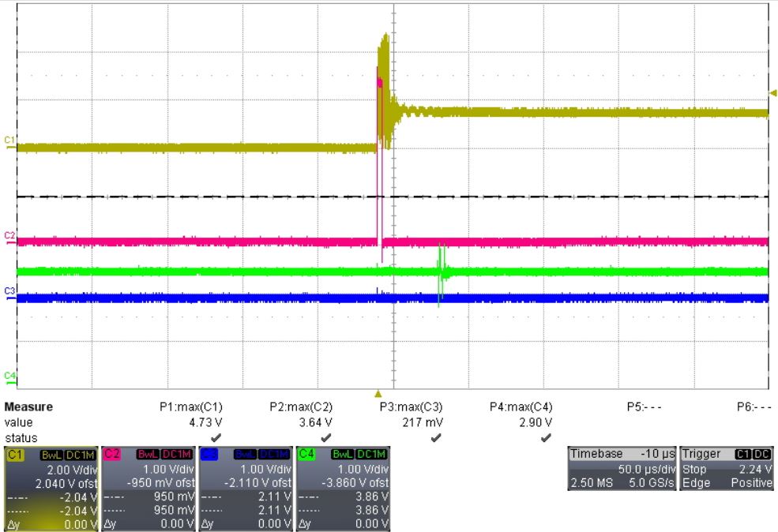
Task: Click the empty P6 measurement slot
Action: (754, 407)
